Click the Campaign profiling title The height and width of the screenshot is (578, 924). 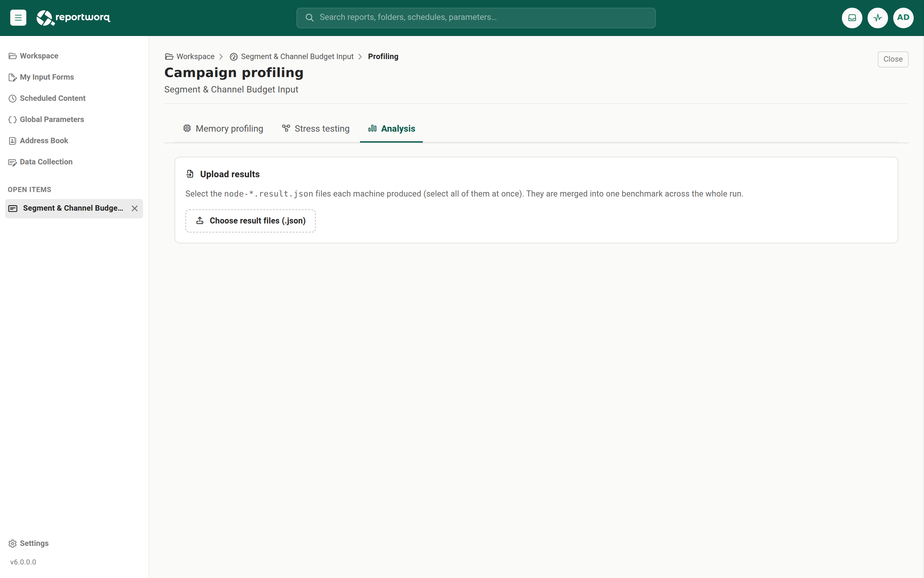(234, 73)
